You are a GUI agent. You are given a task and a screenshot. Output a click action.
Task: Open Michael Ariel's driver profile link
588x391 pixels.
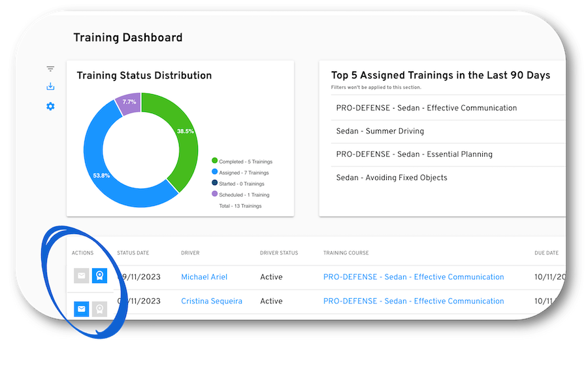tap(204, 277)
